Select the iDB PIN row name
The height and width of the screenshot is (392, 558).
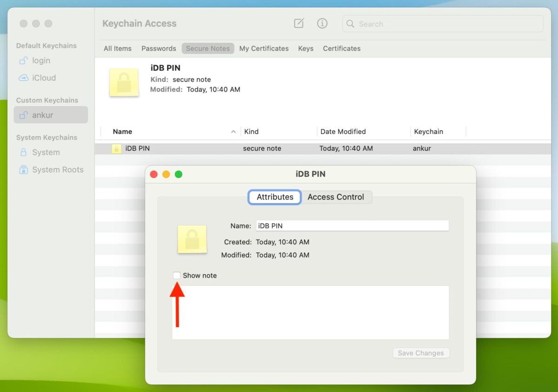(x=138, y=149)
